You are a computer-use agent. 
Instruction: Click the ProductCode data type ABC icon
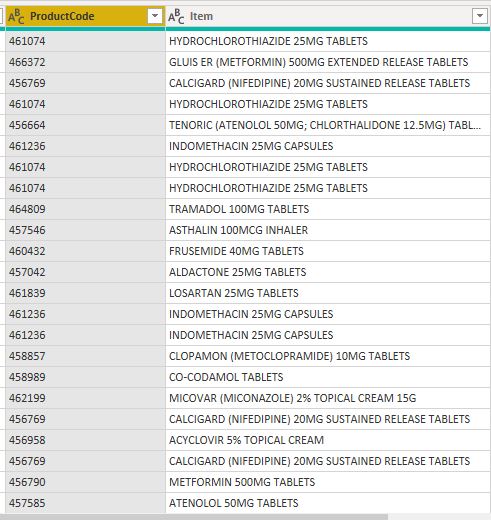pos(16,16)
